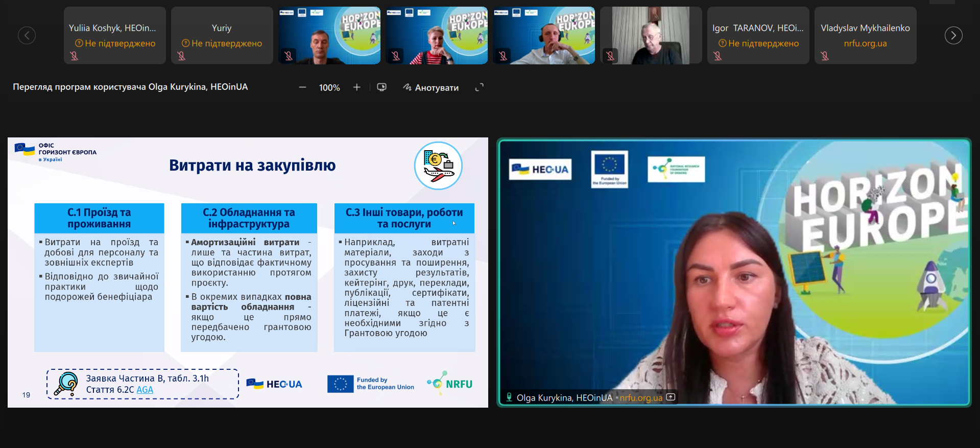Click the Funded by the European Union logo
The image size is (980, 448).
pyautogui.click(x=371, y=384)
